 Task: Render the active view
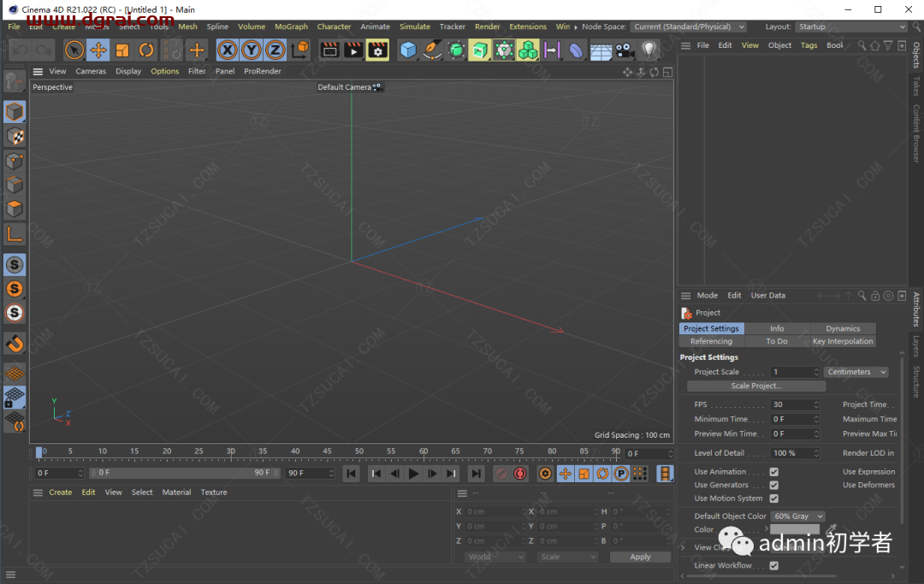click(330, 50)
